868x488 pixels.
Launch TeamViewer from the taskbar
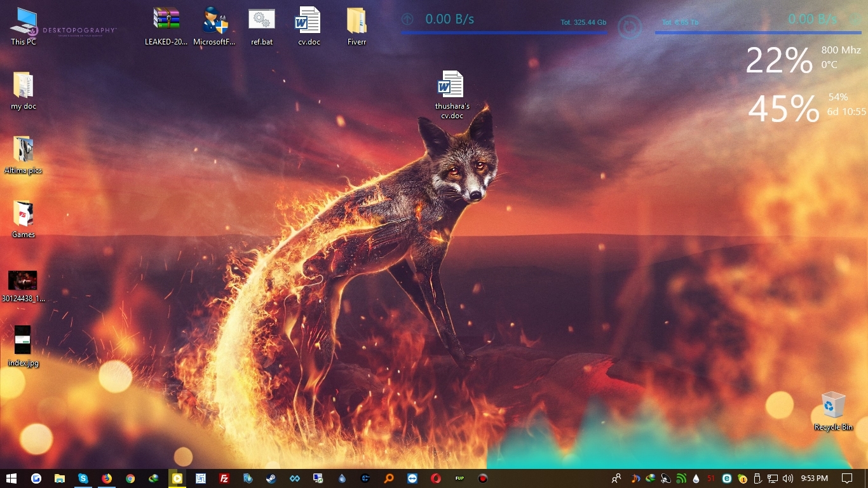tap(412, 478)
